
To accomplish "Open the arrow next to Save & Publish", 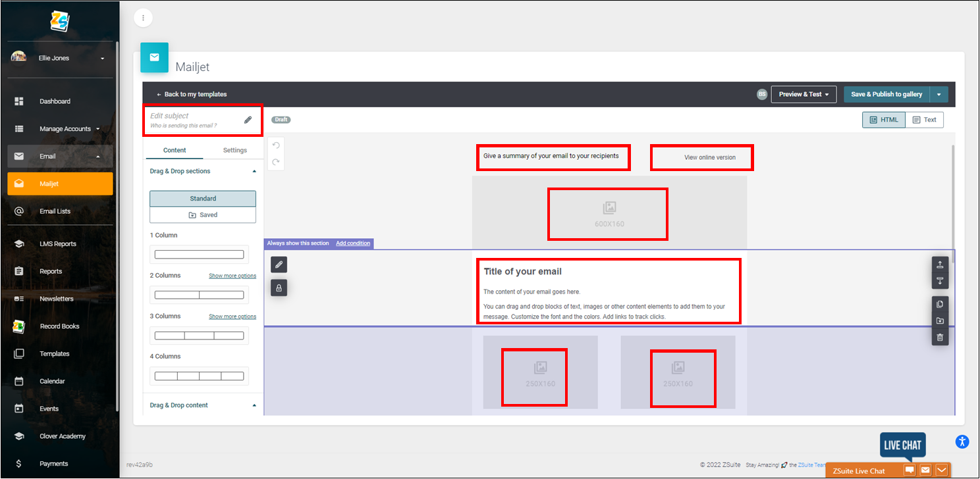I will (939, 94).
